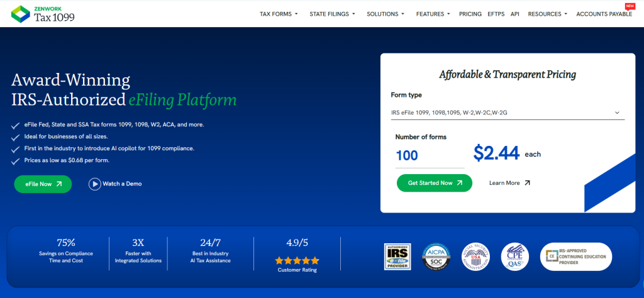Click the CPE QAS badge
Image resolution: width=644 pixels, height=298 pixels.
click(x=514, y=257)
